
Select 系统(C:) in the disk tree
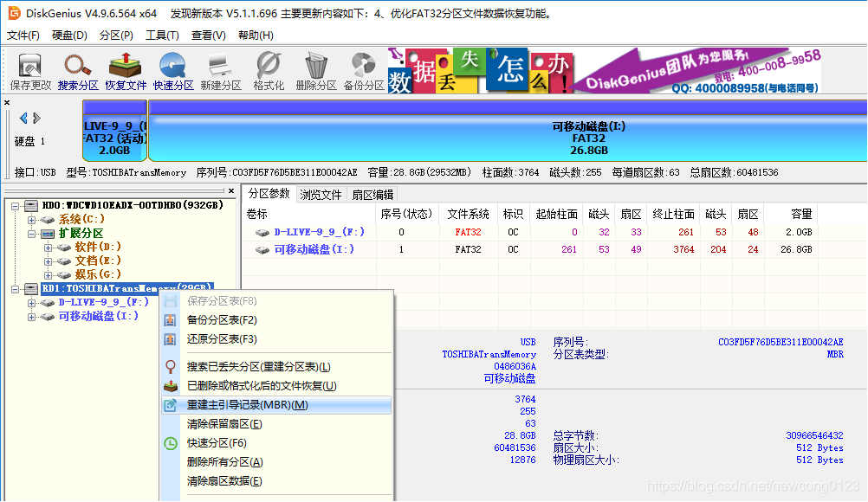click(81, 220)
